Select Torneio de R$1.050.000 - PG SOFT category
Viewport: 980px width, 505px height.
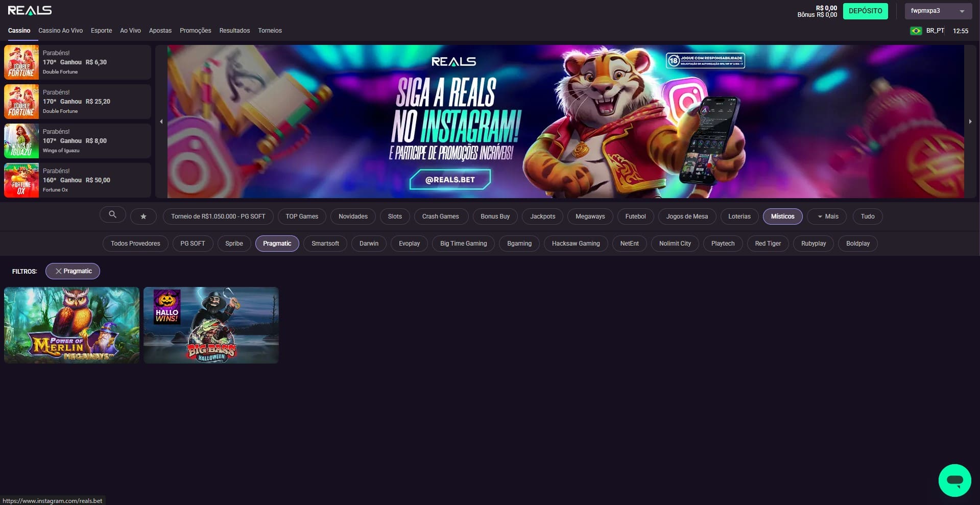click(x=218, y=217)
